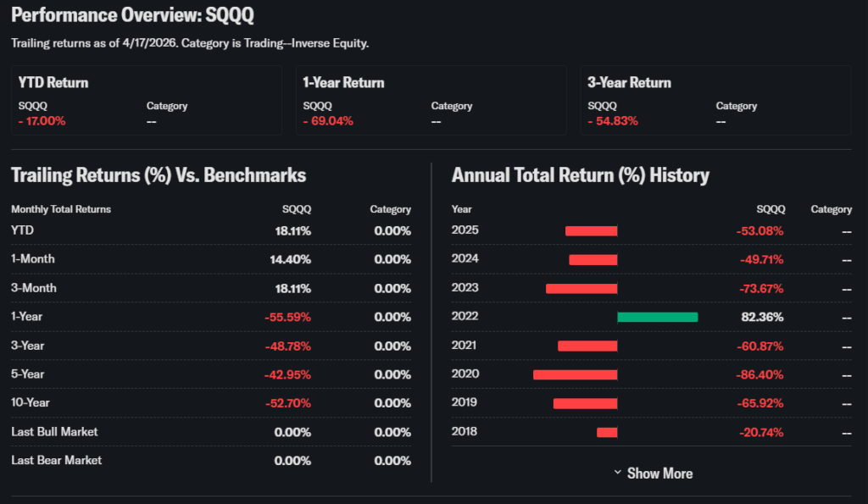
Task: Click the chevron icon beside Show More
Action: tap(618, 473)
